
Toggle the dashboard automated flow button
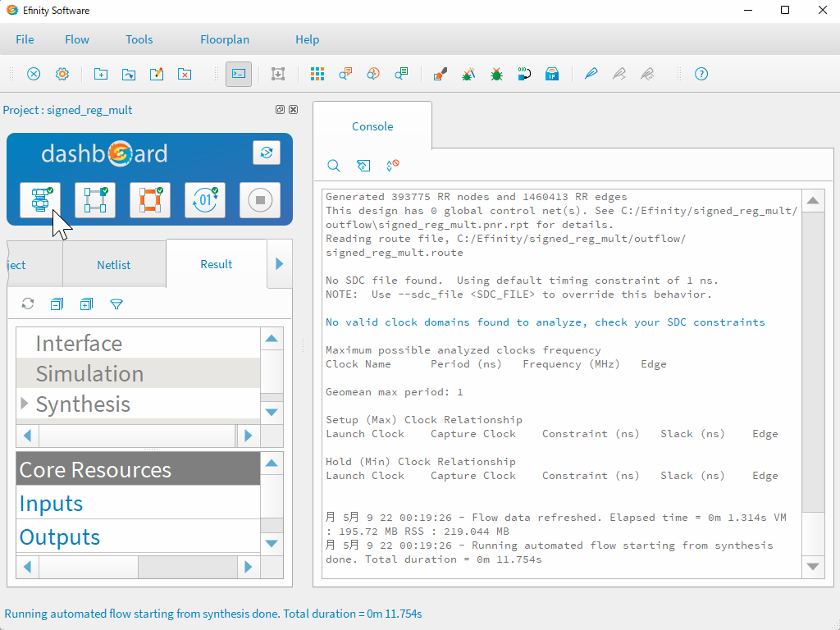[x=267, y=153]
